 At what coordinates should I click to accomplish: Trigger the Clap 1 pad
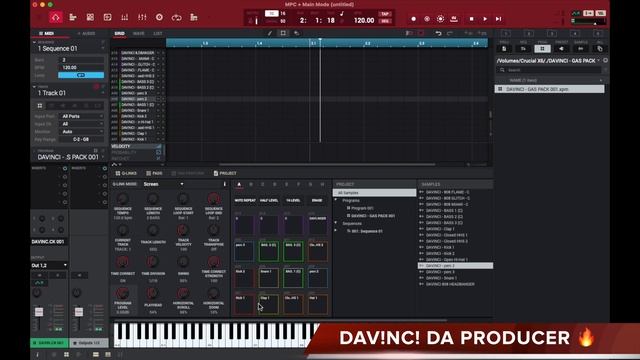[269, 304]
